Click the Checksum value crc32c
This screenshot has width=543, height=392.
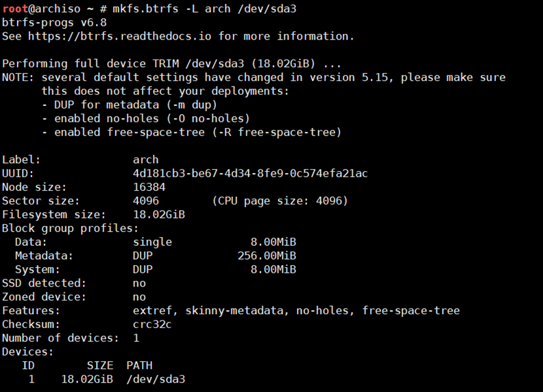153,324
